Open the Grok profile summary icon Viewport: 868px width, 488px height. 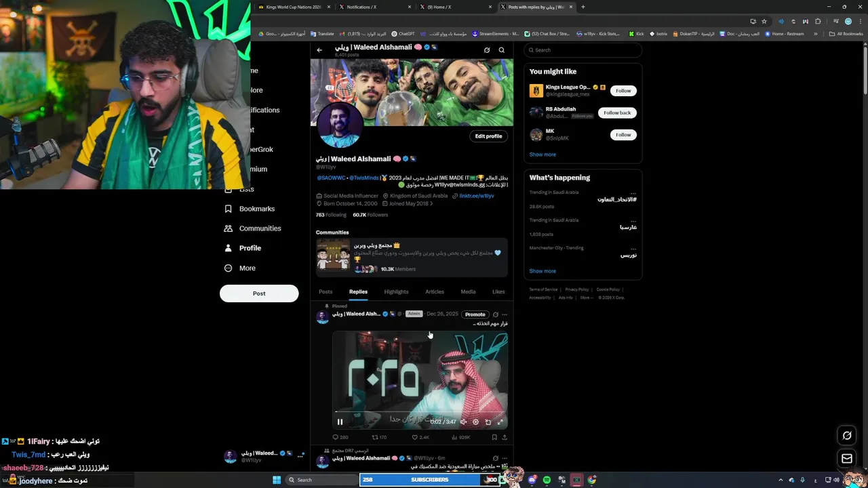click(x=487, y=50)
